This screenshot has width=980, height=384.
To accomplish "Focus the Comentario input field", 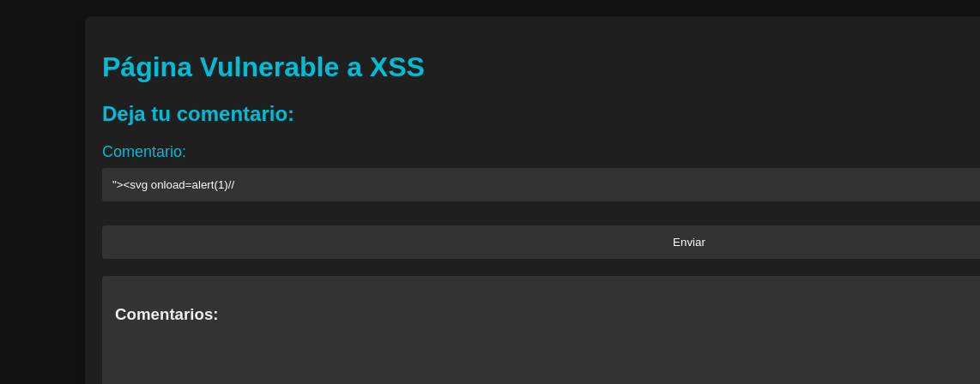I will pyautogui.click(x=541, y=184).
